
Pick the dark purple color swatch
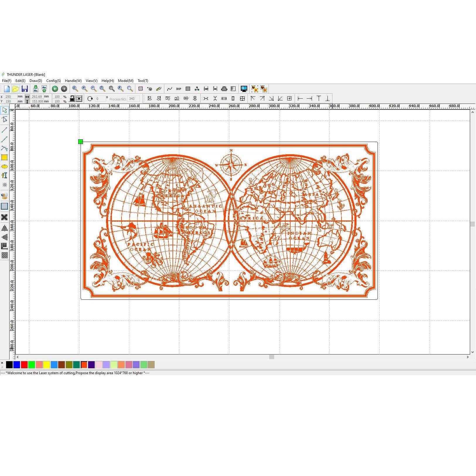pyautogui.click(x=91, y=364)
